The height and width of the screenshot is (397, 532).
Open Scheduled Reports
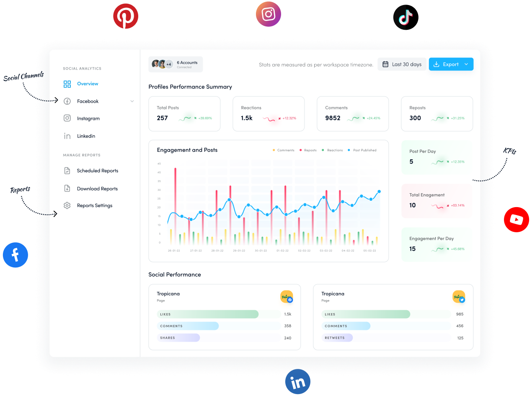pyautogui.click(x=98, y=171)
